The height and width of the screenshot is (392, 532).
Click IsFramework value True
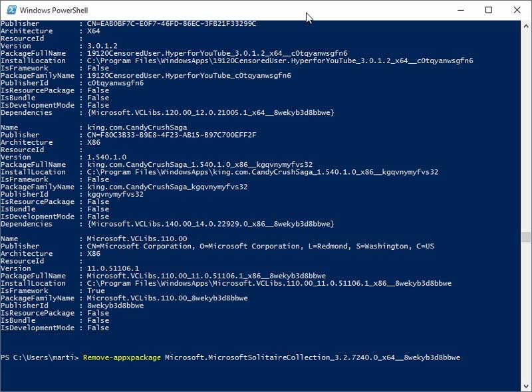click(96, 290)
